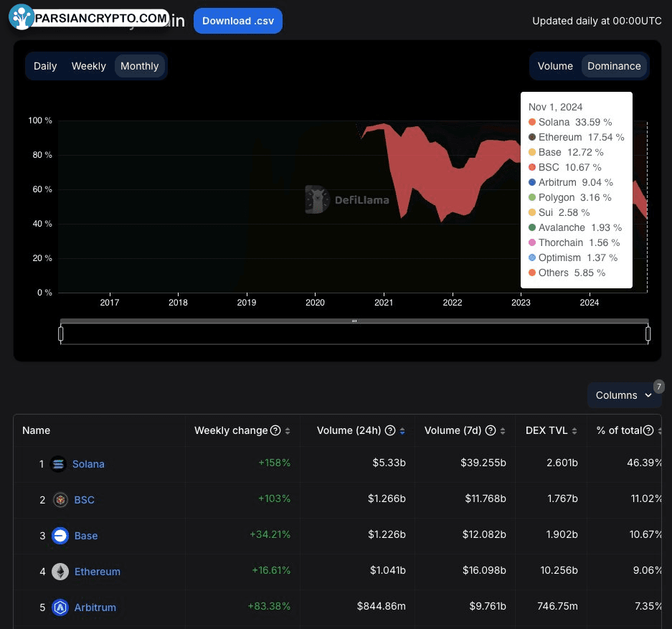Click the BSC chain logo icon

tap(60, 500)
